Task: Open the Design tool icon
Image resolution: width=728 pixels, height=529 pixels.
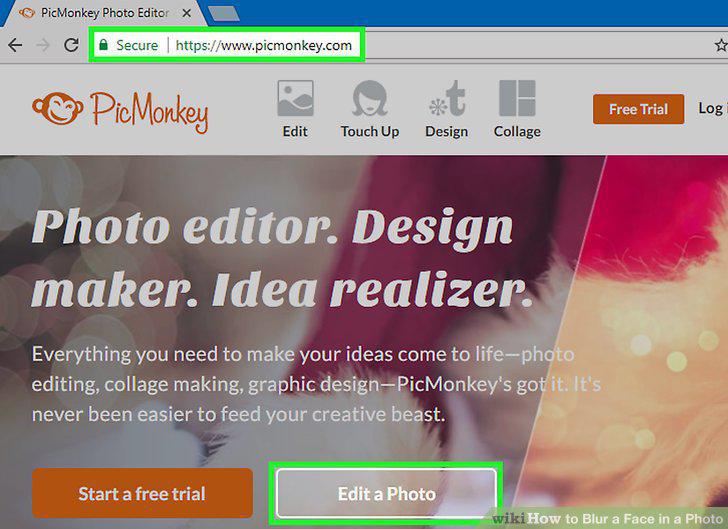Action: 447,98
